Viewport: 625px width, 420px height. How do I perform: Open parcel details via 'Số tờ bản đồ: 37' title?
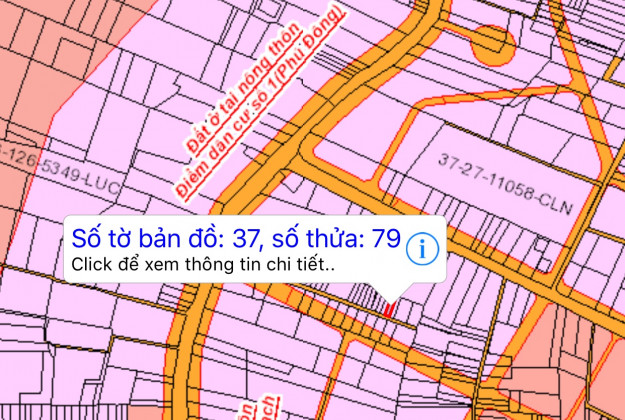(x=234, y=239)
